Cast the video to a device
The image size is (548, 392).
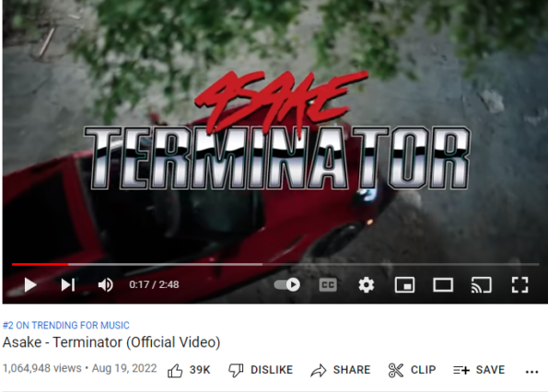point(482,285)
